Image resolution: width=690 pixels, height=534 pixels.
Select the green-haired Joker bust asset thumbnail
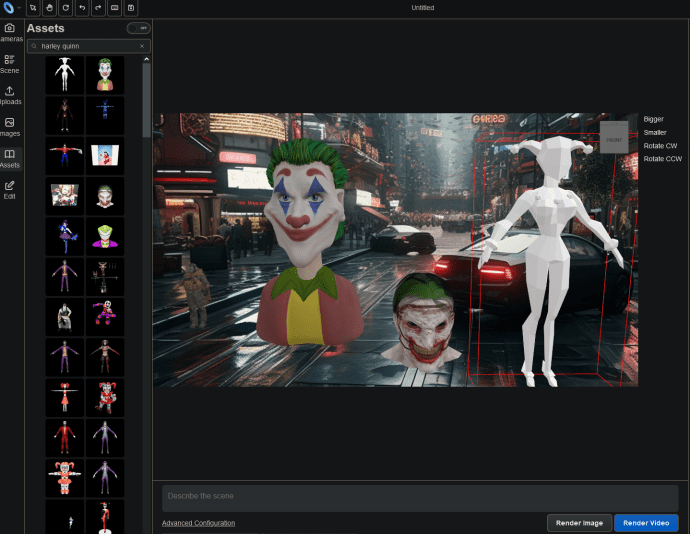[x=105, y=75]
